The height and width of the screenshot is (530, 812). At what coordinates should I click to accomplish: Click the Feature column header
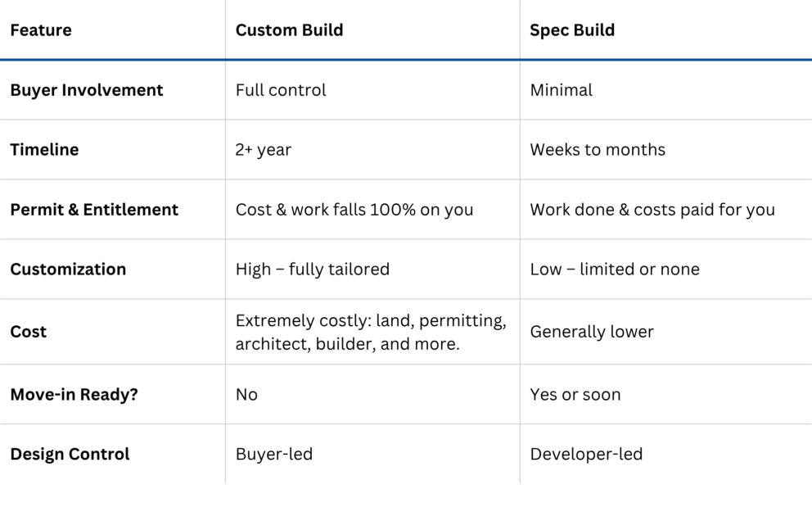[x=41, y=30]
